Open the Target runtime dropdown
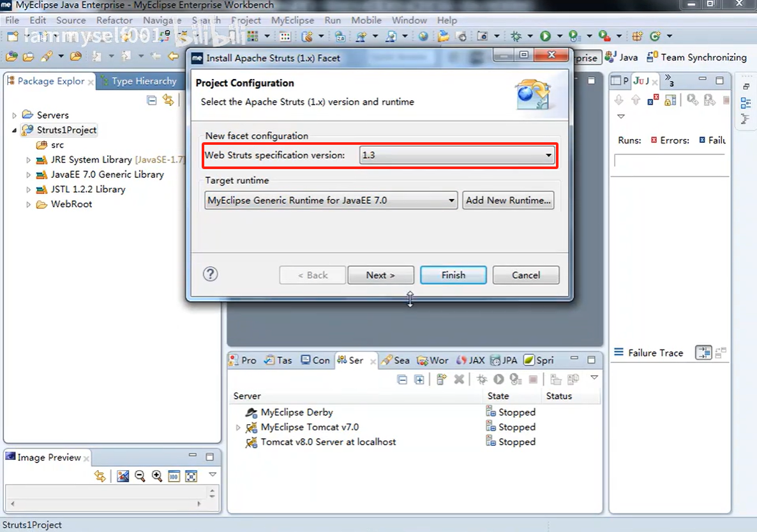The height and width of the screenshot is (532, 757). tap(331, 200)
